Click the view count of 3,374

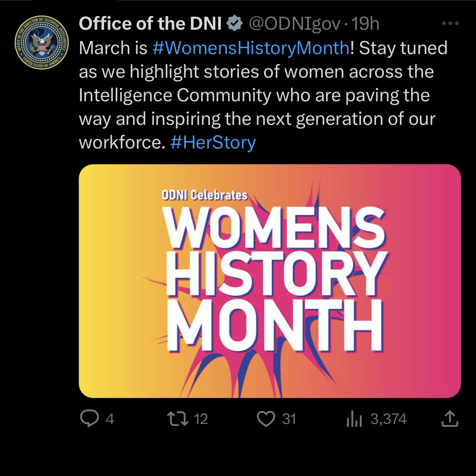[x=388, y=419]
